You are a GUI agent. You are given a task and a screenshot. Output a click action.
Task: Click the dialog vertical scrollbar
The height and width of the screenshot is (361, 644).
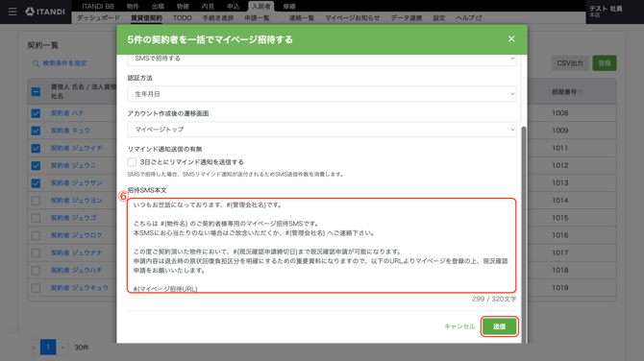click(x=524, y=234)
